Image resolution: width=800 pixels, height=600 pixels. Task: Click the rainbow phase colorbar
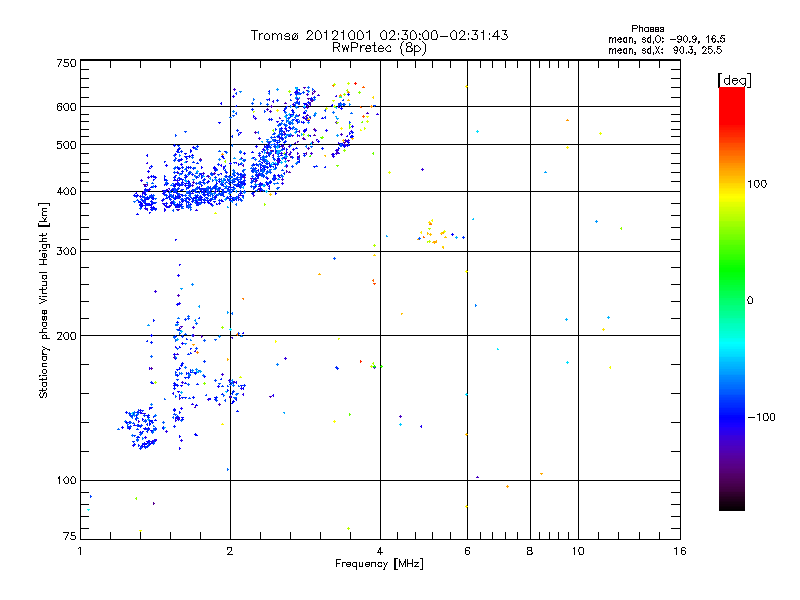pyautogui.click(x=732, y=299)
